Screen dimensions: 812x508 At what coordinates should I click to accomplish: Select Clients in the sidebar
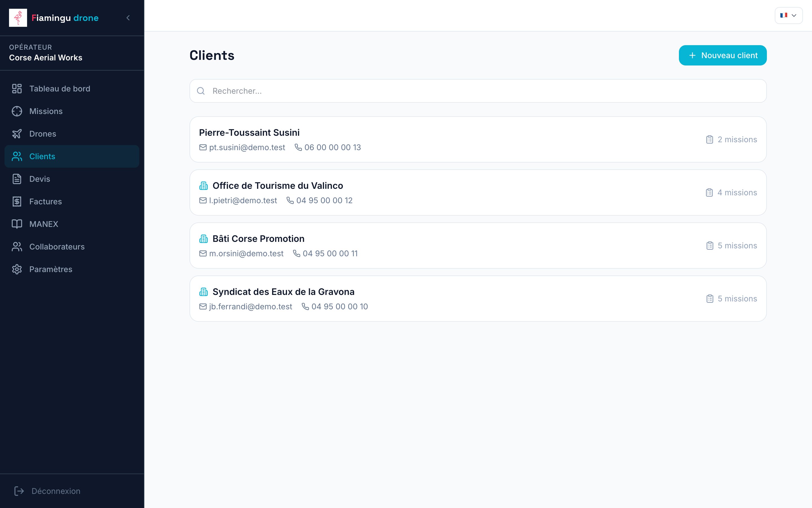72,156
